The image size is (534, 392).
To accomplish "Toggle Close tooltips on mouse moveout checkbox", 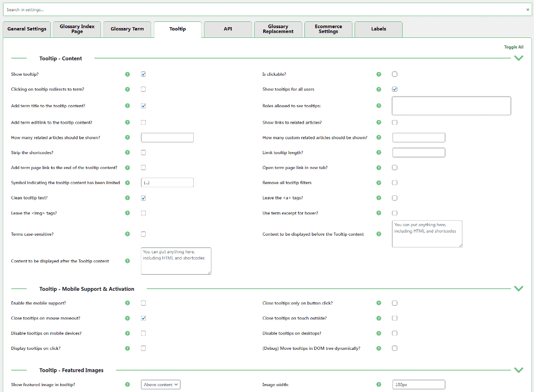I will (144, 318).
